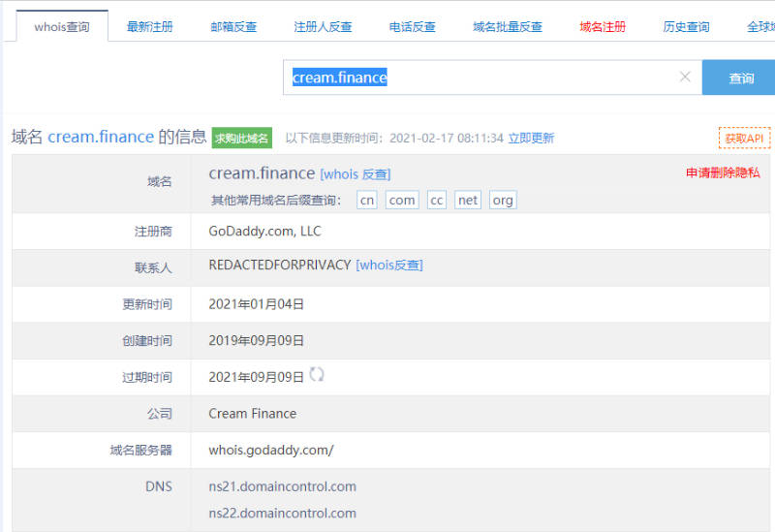Select the ns21.domaincontrol.com DNS entry
The width and height of the screenshot is (775, 532).
click(282, 486)
